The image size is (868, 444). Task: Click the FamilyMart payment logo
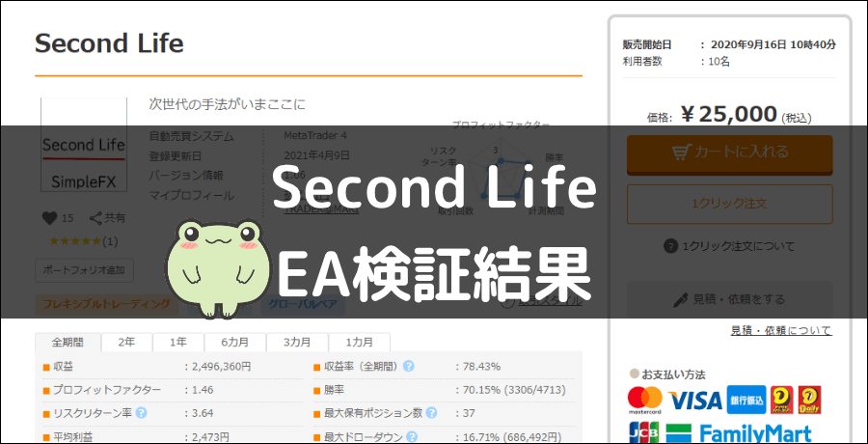739,434
